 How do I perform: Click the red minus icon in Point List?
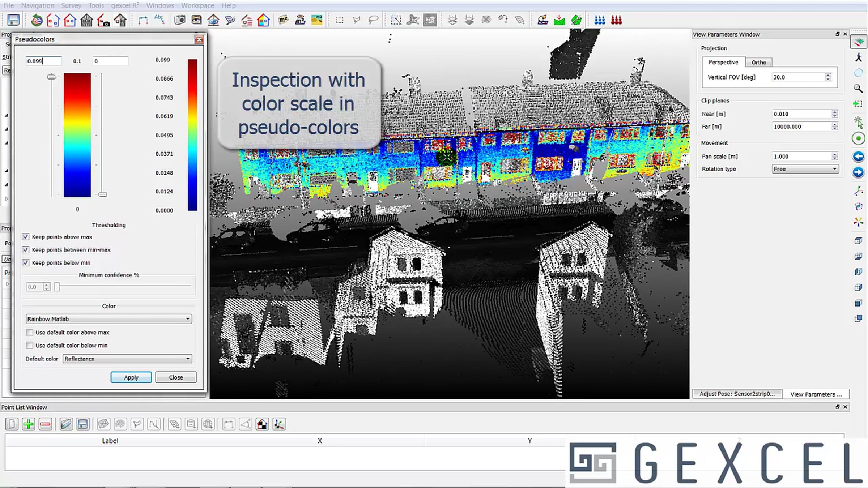tap(45, 424)
